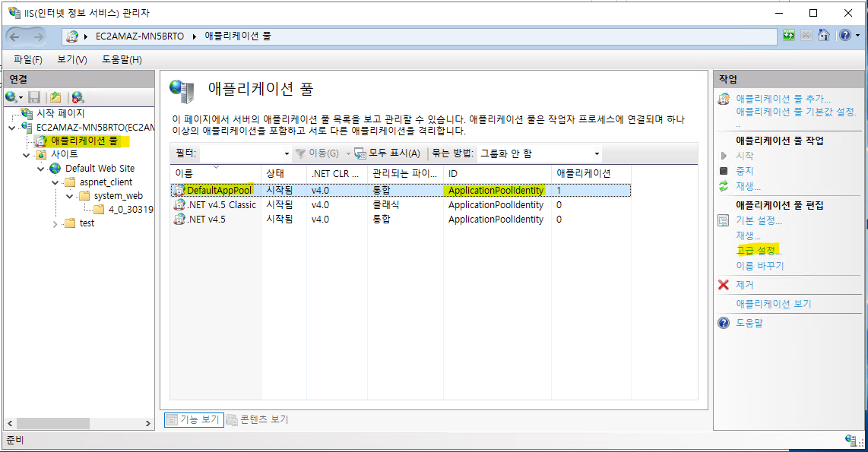Collapse the EC2AMAZ-MN5BRTO server node
This screenshot has height=452, width=868.
12,128
